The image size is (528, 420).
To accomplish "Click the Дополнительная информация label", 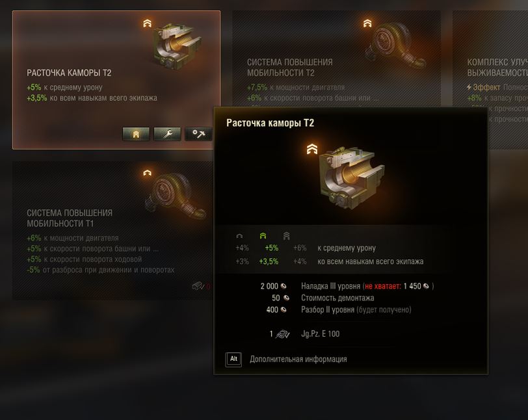I will point(298,360).
